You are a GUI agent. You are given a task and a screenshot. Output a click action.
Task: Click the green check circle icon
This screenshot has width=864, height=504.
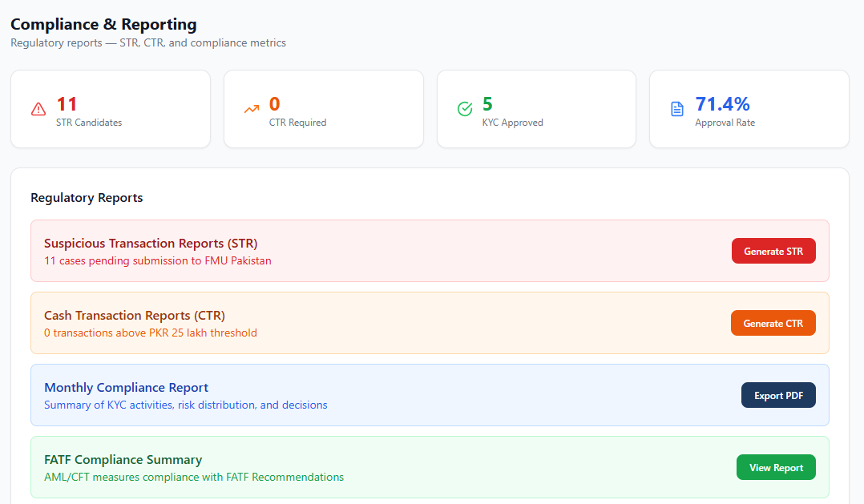[x=465, y=109]
